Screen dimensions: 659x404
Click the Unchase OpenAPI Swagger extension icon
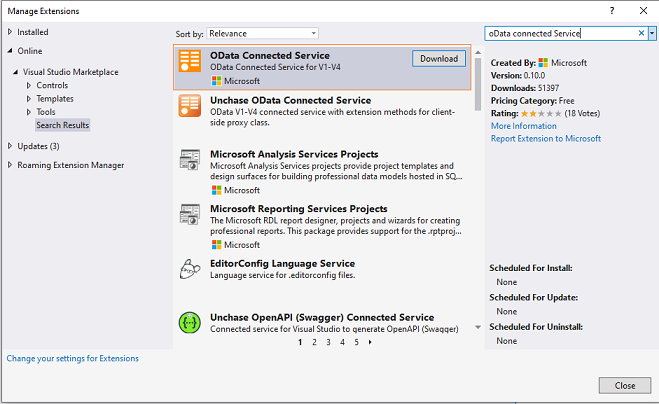(190, 324)
